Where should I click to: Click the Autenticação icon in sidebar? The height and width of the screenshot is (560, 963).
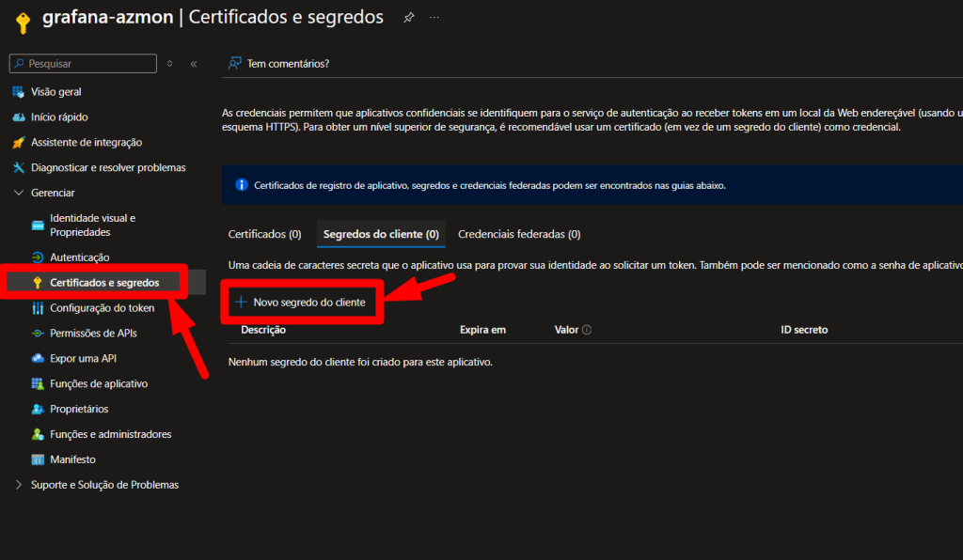point(38,257)
